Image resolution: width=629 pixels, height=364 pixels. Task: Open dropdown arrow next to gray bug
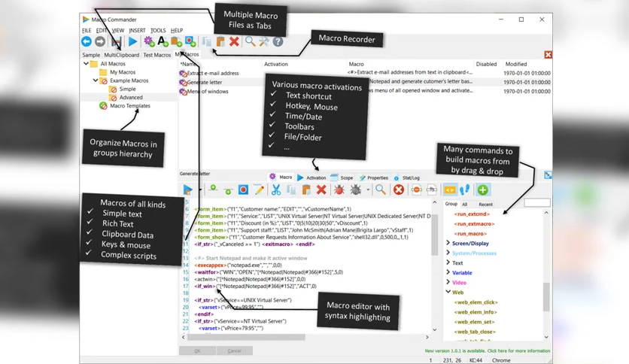pos(368,190)
